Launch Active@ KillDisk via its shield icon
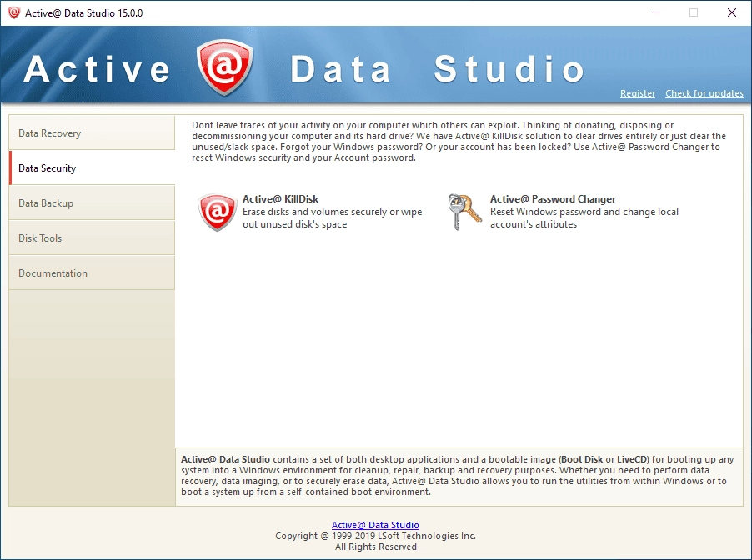752x560 pixels. [x=218, y=212]
